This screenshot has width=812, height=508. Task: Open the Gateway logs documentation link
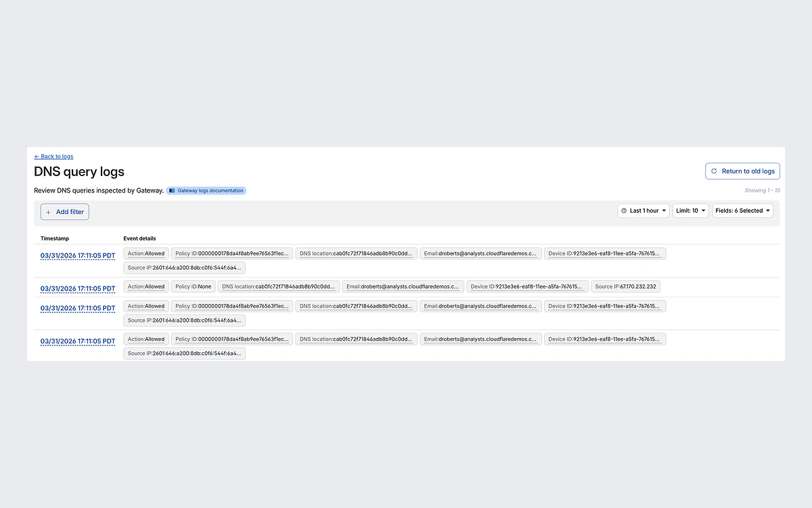tap(206, 191)
